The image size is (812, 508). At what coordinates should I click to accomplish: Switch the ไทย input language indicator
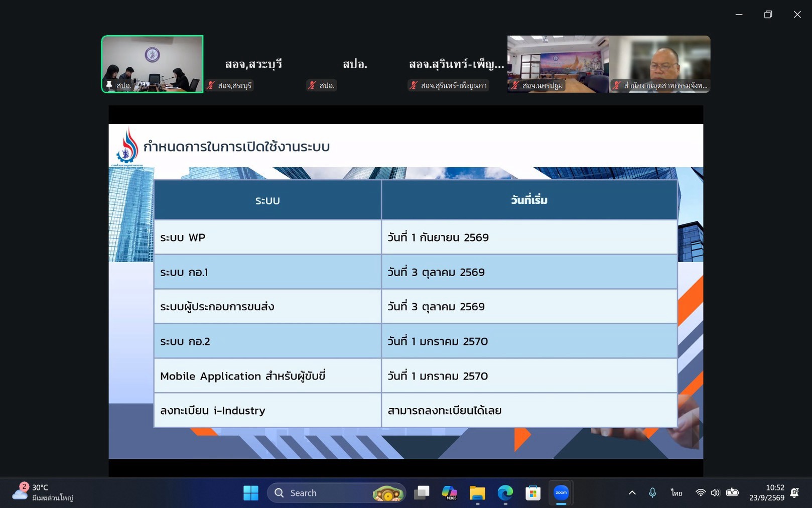676,493
